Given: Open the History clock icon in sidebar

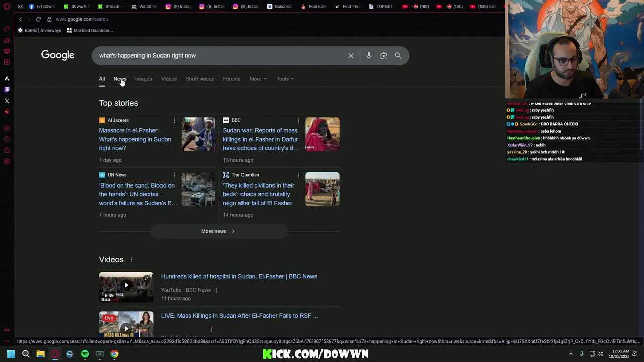Looking at the screenshot, I should pyautogui.click(x=7, y=139).
